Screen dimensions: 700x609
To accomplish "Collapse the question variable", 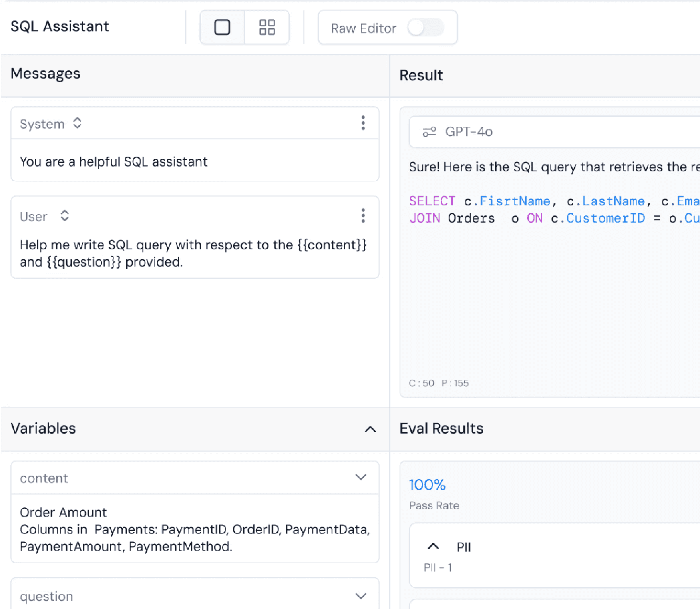I will (361, 596).
